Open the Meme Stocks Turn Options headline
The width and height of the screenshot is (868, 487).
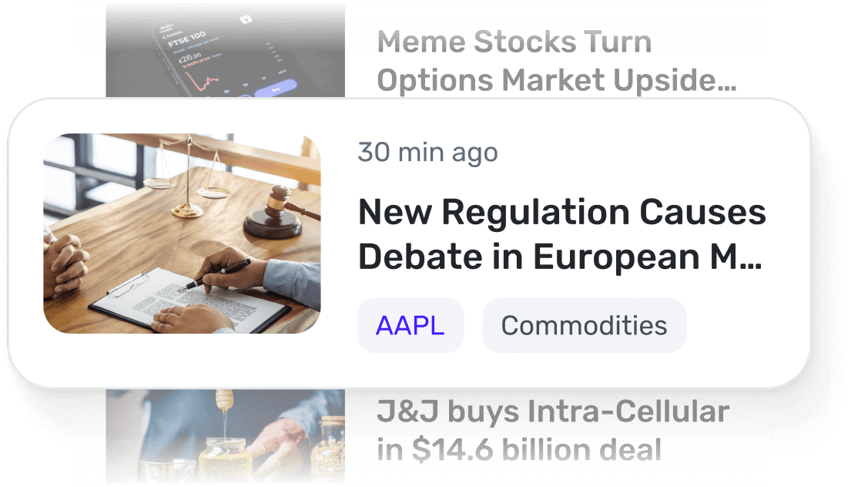pos(514,61)
